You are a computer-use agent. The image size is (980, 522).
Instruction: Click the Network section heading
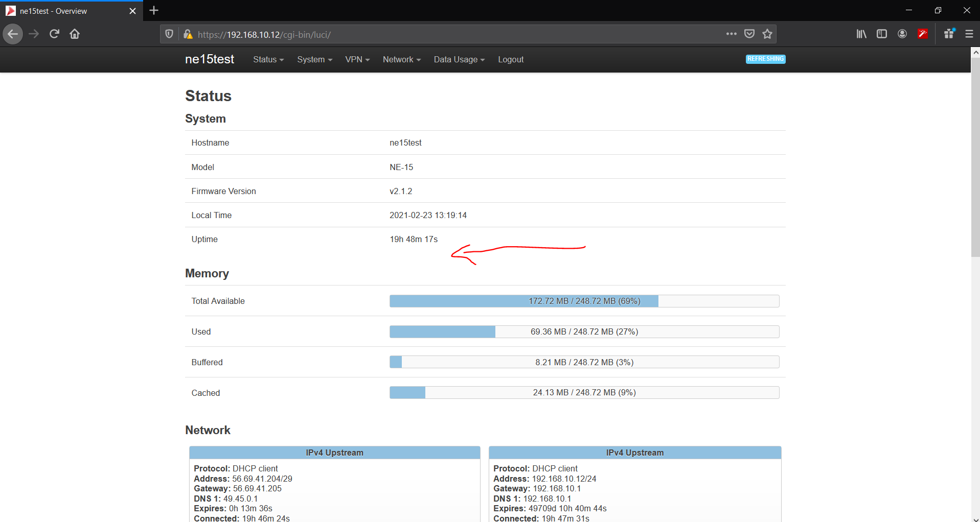pyautogui.click(x=208, y=430)
